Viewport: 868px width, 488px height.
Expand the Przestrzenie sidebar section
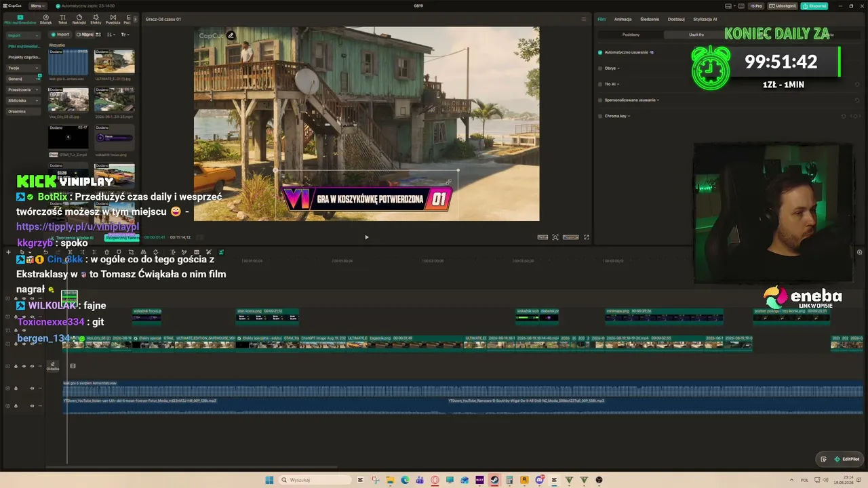click(x=23, y=89)
